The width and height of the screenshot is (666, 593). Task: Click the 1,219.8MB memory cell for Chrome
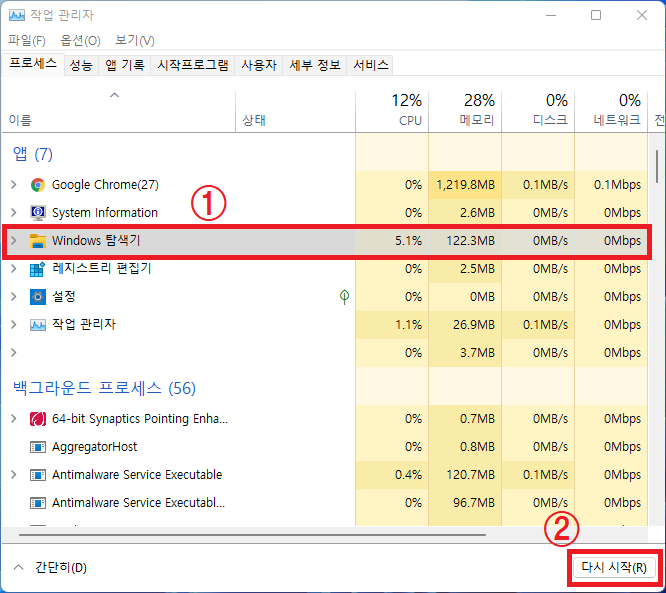[465, 185]
